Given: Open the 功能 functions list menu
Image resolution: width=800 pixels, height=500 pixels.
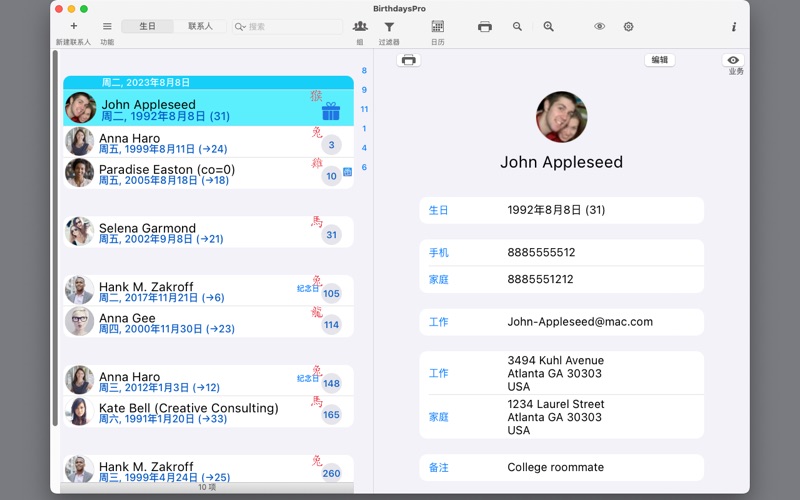Looking at the screenshot, I should tap(107, 26).
